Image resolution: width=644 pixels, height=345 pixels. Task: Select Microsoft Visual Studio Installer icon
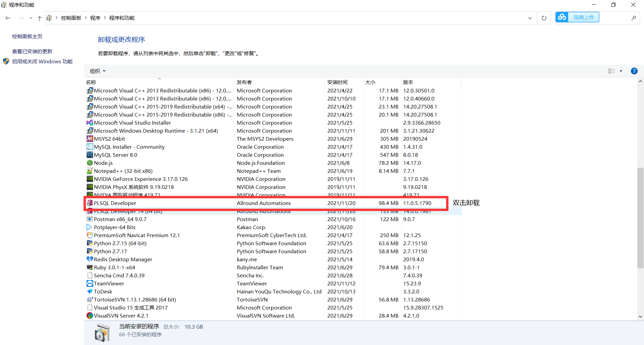click(90, 123)
